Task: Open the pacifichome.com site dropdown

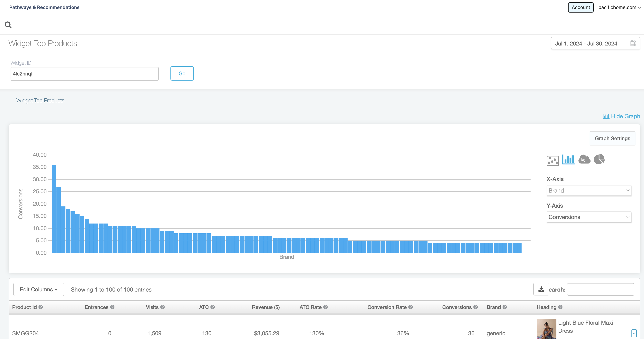Action: (620, 7)
